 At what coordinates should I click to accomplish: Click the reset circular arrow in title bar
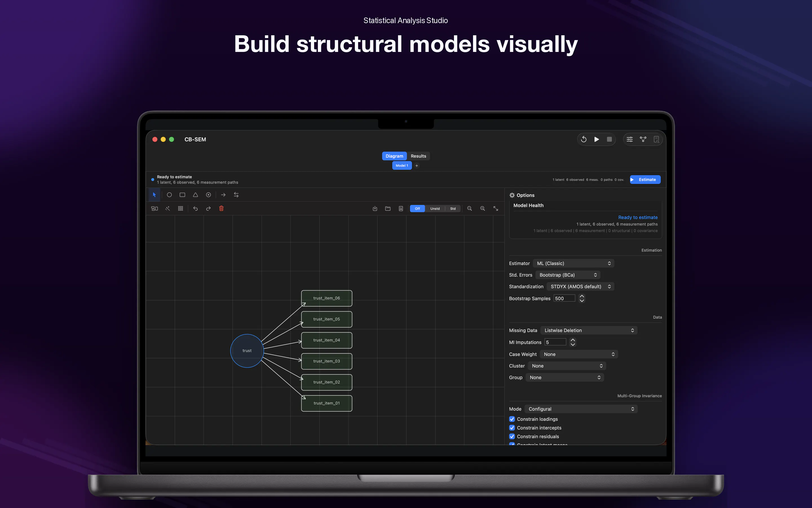(x=584, y=139)
